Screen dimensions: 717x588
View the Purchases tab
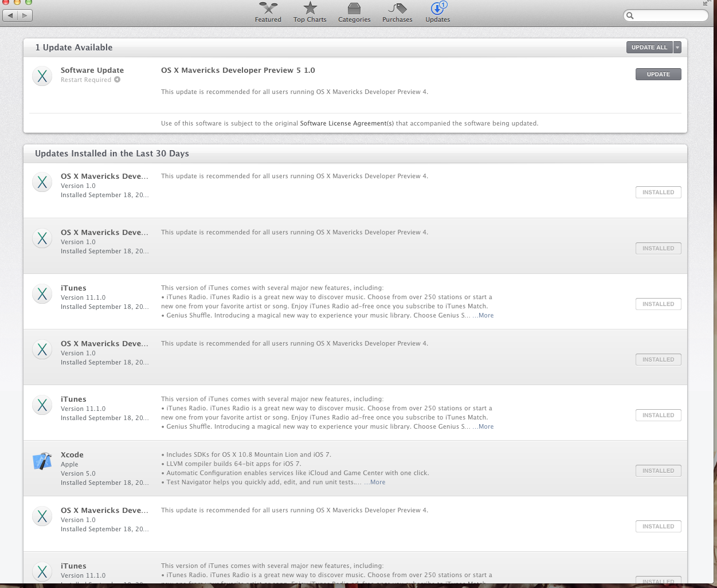click(397, 12)
